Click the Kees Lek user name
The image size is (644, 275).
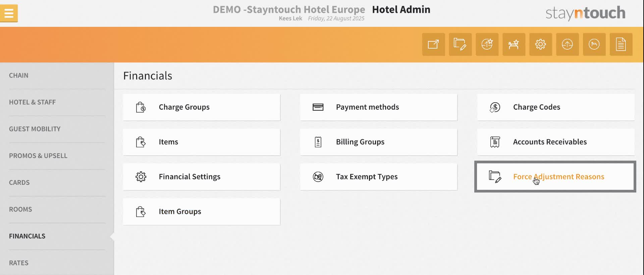290,18
